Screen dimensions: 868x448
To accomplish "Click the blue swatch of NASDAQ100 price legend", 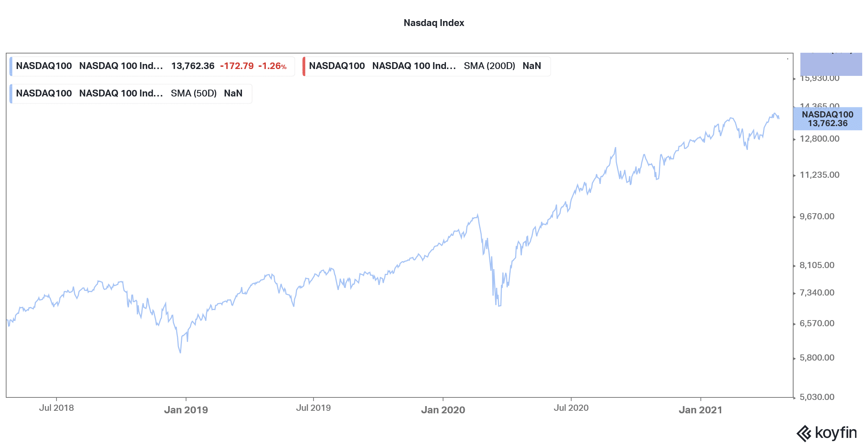I will coord(11,66).
